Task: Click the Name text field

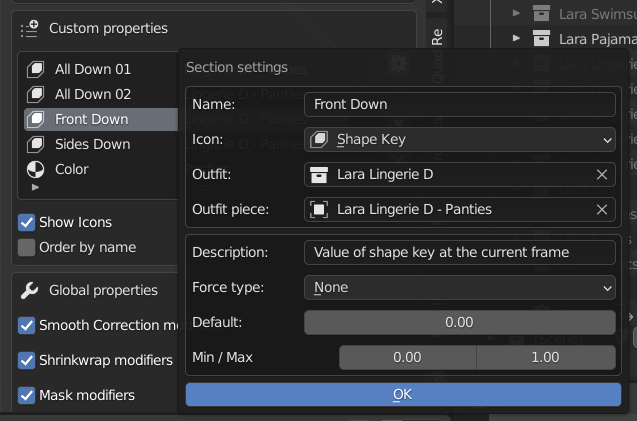Action: click(x=459, y=104)
